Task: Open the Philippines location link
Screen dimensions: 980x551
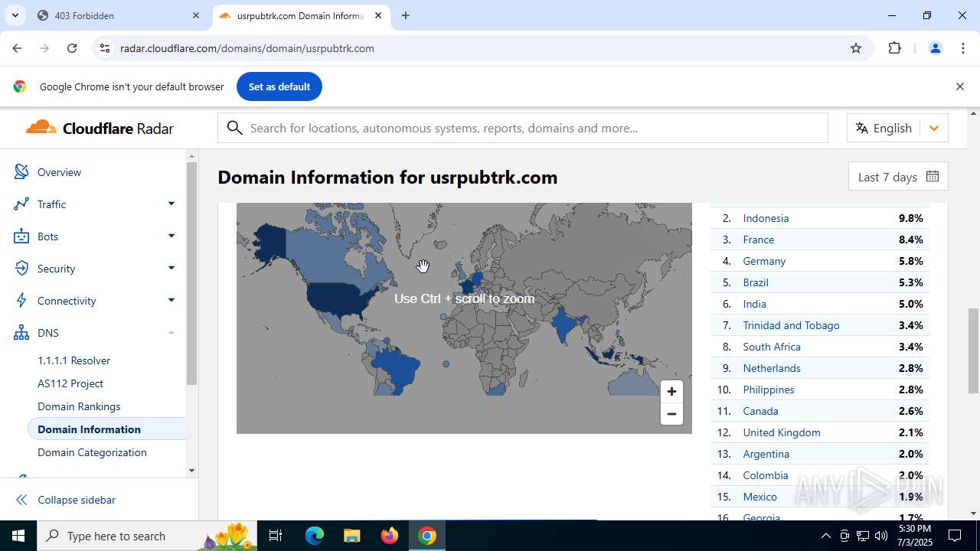Action: [x=769, y=390]
